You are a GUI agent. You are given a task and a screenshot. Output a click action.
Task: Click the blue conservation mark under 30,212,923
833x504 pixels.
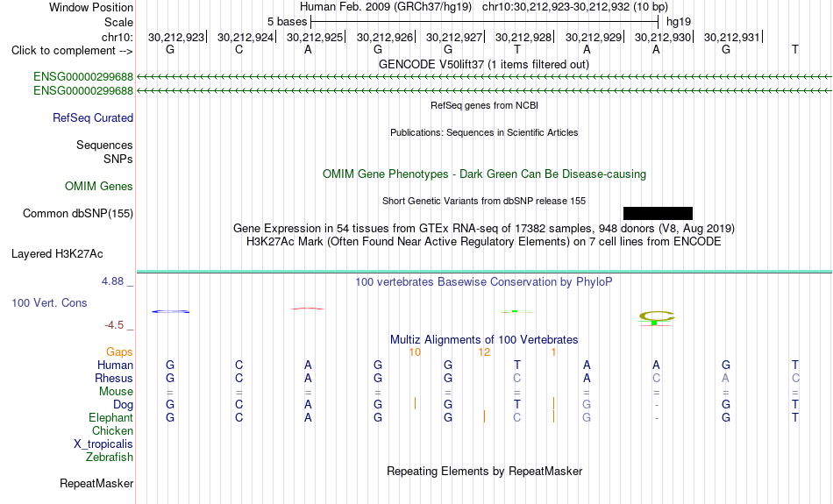[170, 311]
